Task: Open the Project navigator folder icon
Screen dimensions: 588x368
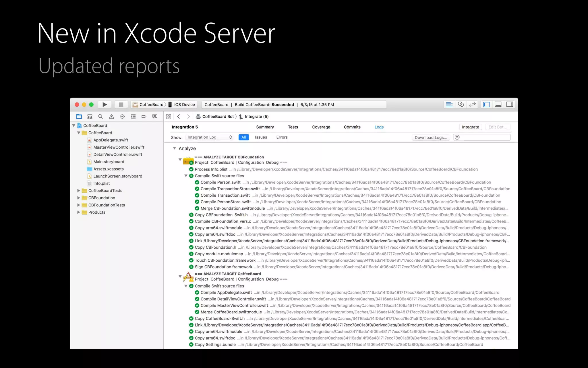Action: tap(79, 116)
